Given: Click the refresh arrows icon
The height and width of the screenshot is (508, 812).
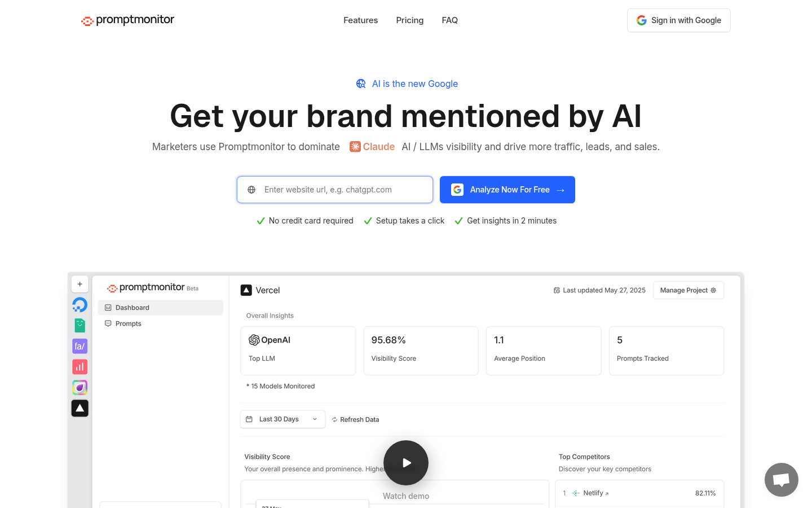Looking at the screenshot, I should tap(334, 419).
